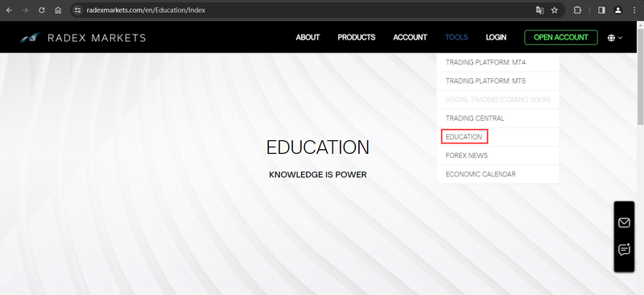Viewport: 644px width, 295px height.
Task: Open the email contact envelope icon
Action: [624, 222]
